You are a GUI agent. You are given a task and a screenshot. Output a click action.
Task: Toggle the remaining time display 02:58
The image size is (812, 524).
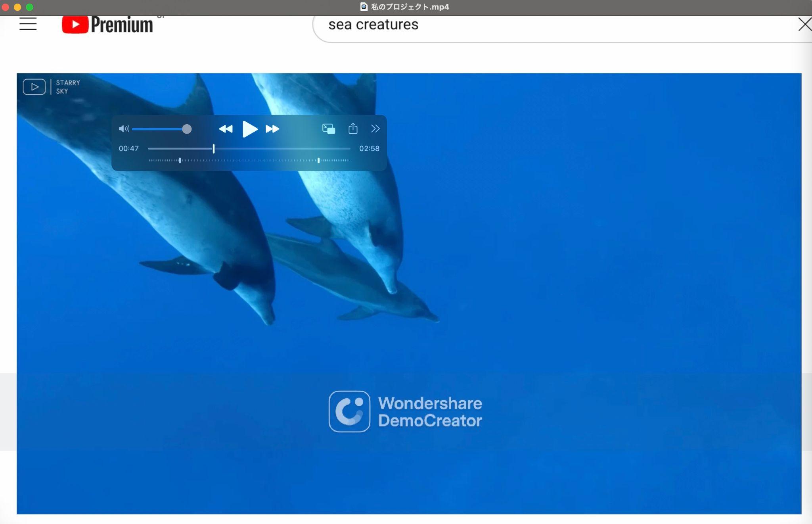coord(369,148)
